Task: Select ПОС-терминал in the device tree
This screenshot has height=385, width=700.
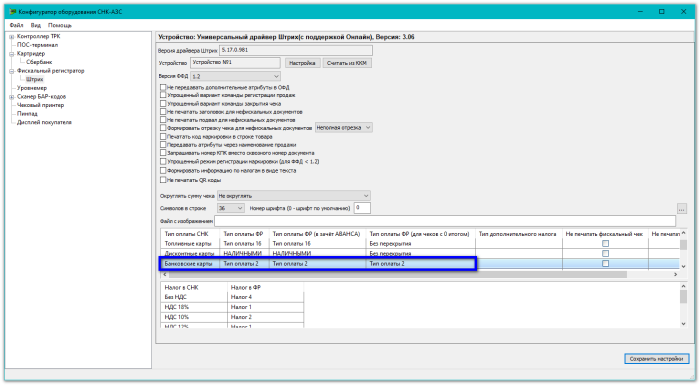Action: pyautogui.click(x=38, y=45)
